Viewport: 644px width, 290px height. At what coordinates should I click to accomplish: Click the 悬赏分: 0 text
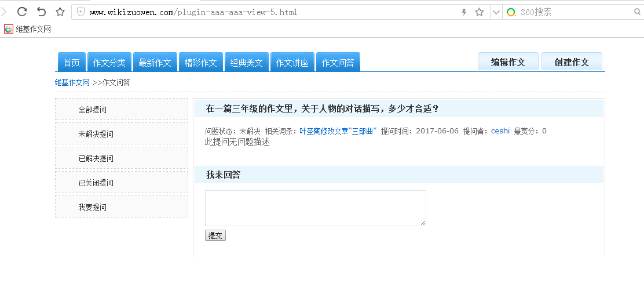coord(530,131)
